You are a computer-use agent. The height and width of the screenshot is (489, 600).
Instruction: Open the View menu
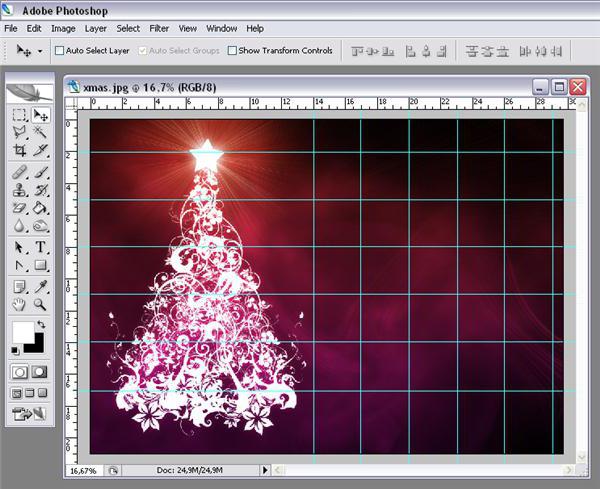[188, 28]
